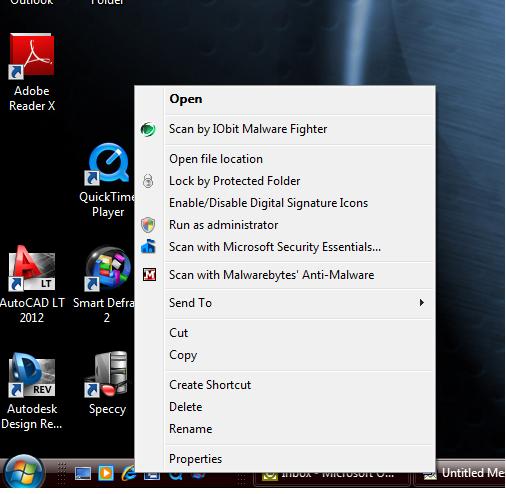
Task: Open Properties from the context menu
Action: 300,459
